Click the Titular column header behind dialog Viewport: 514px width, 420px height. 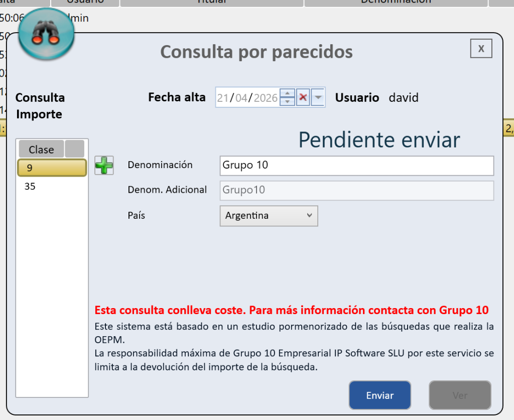coord(211,2)
